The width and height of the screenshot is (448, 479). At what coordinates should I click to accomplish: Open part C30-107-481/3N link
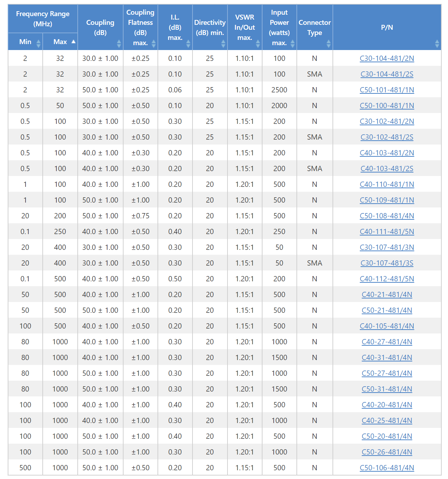(x=387, y=247)
